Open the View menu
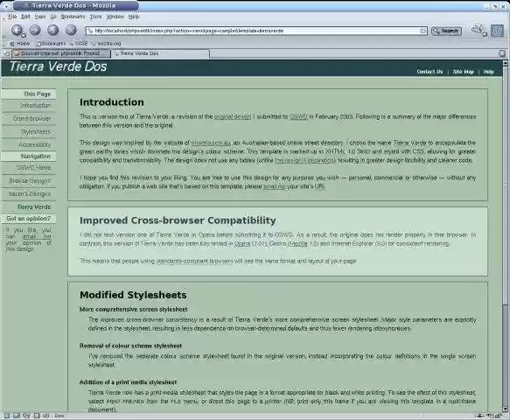This screenshot has width=510, height=420. (40, 17)
